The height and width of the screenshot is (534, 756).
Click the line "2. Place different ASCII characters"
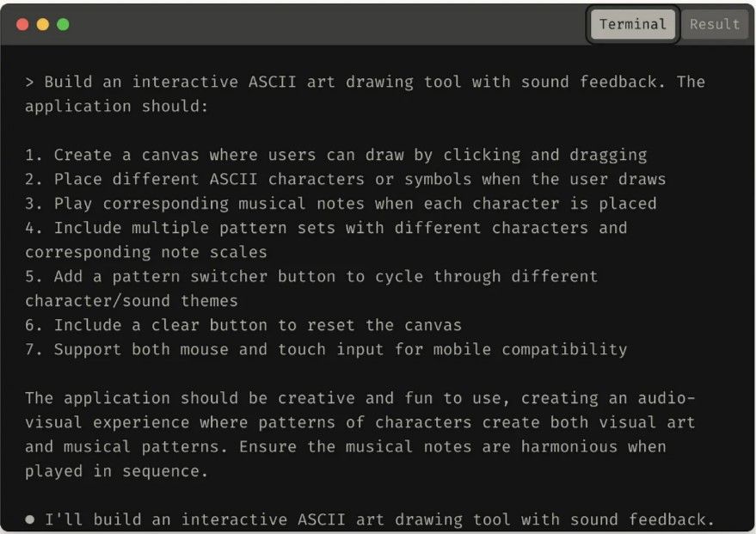[345, 179]
